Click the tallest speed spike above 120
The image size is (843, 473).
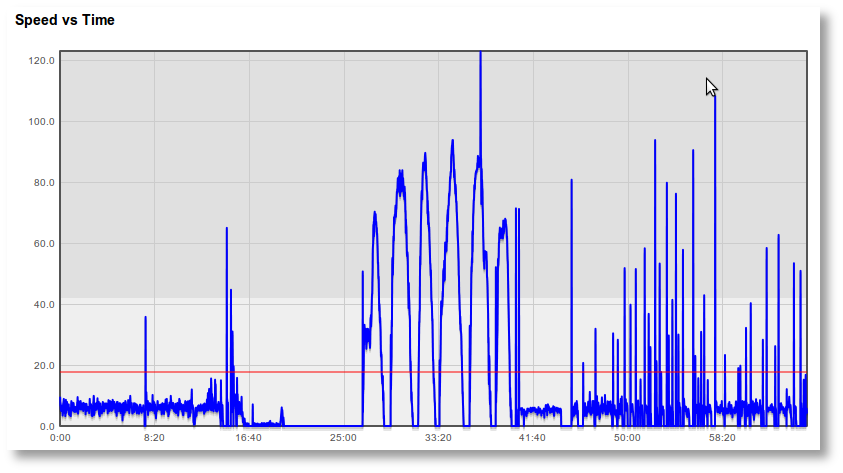pyautogui.click(x=480, y=55)
